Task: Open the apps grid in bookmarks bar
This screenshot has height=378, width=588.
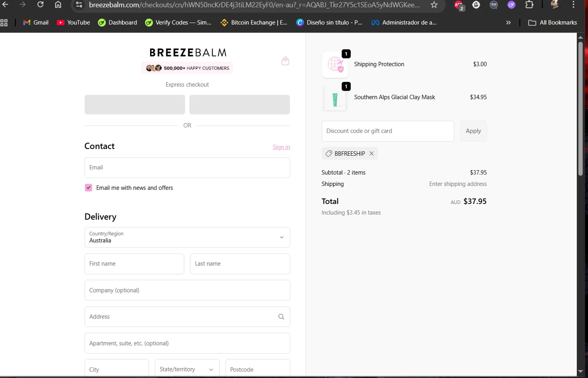Action: 4,23
